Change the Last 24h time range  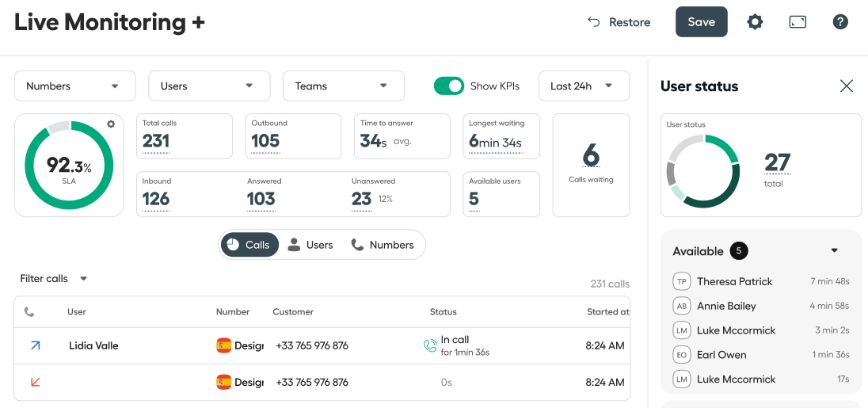[584, 86]
